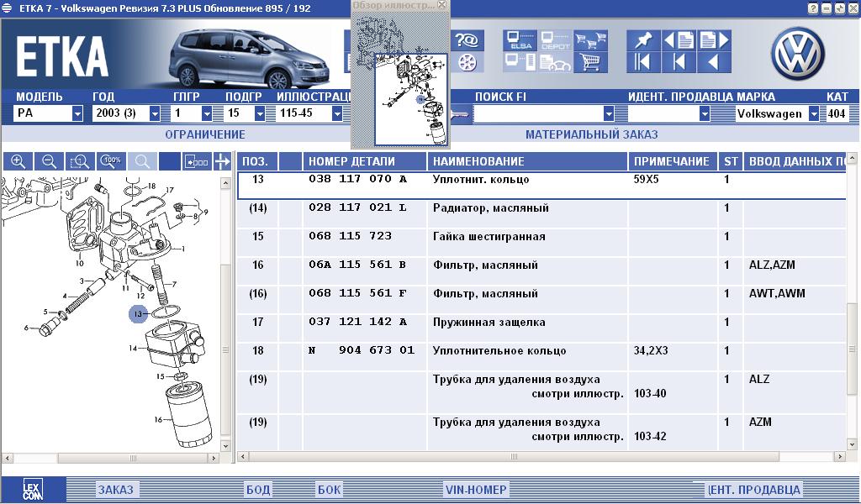Click the НАИМЕНОВАНИЕ column header
The image size is (861, 504).
click(x=527, y=161)
